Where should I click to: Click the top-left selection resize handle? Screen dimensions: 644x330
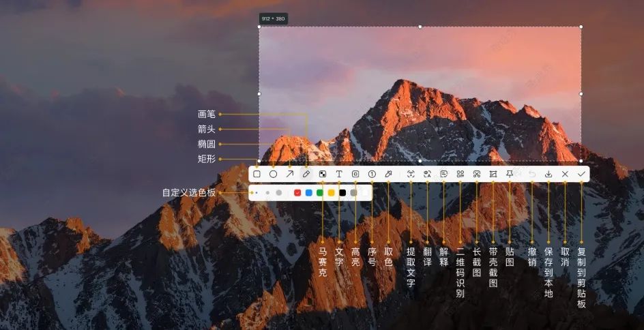click(x=259, y=27)
